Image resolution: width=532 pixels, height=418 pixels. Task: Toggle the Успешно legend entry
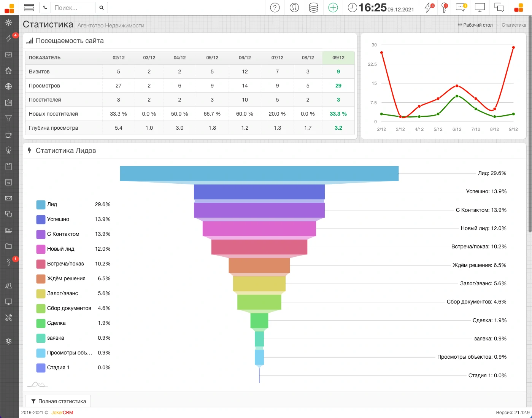[58, 219]
